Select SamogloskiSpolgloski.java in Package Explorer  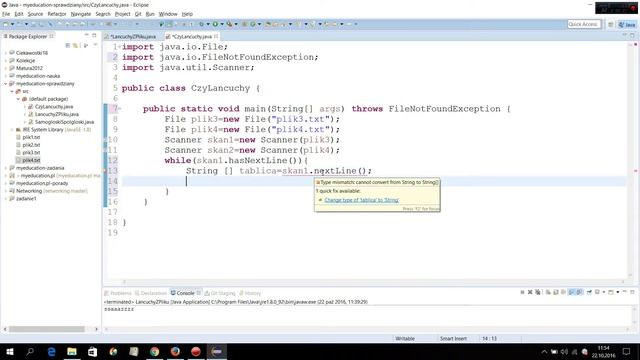[64, 122]
